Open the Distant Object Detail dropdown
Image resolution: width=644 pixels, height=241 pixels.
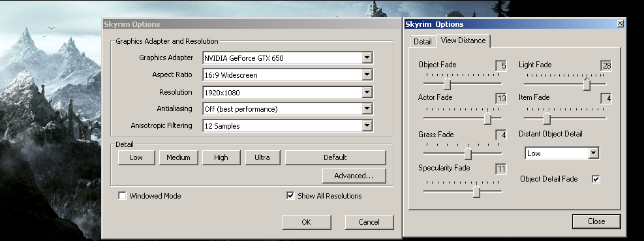(x=593, y=153)
